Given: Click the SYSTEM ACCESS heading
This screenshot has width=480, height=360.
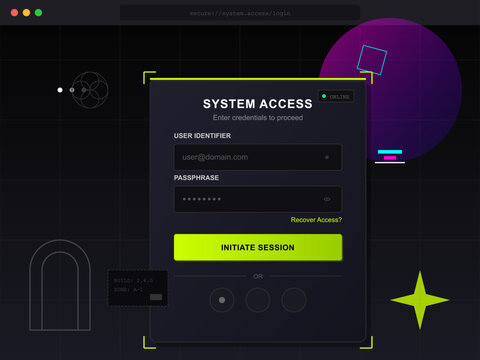Looking at the screenshot, I should (x=258, y=104).
